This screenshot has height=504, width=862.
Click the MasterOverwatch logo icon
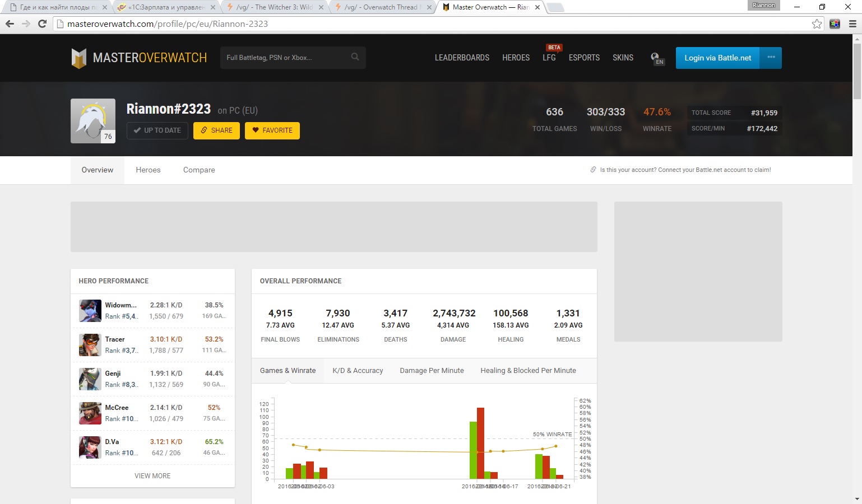[79, 58]
